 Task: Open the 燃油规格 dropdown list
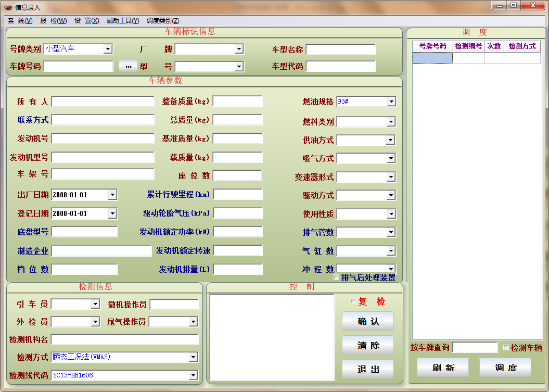pyautogui.click(x=391, y=102)
